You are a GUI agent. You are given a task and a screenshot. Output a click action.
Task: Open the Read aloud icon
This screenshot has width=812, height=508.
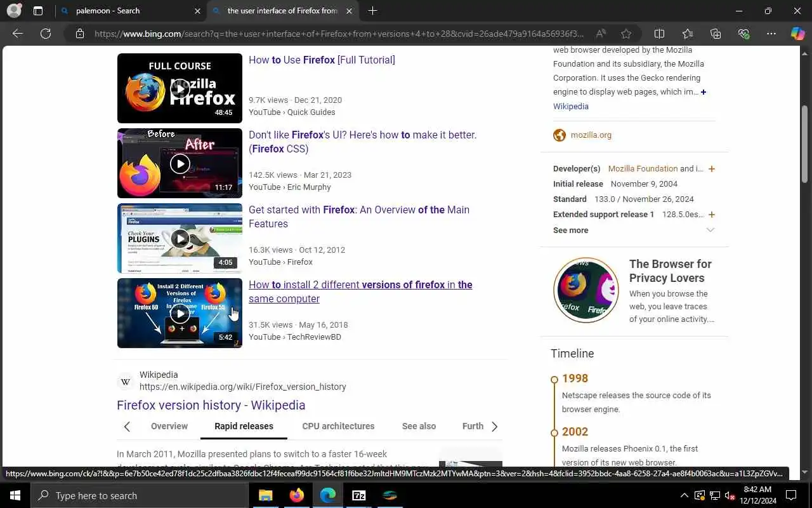[600, 34]
